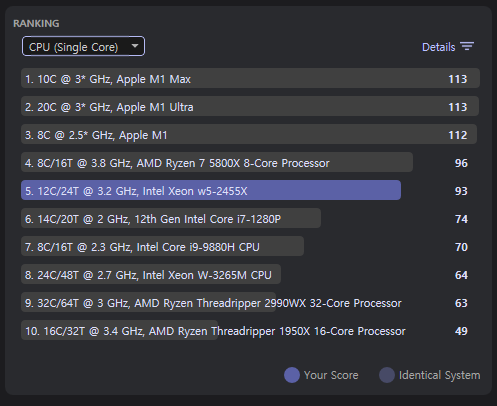
Task: Open the Details link
Action: coord(438,47)
